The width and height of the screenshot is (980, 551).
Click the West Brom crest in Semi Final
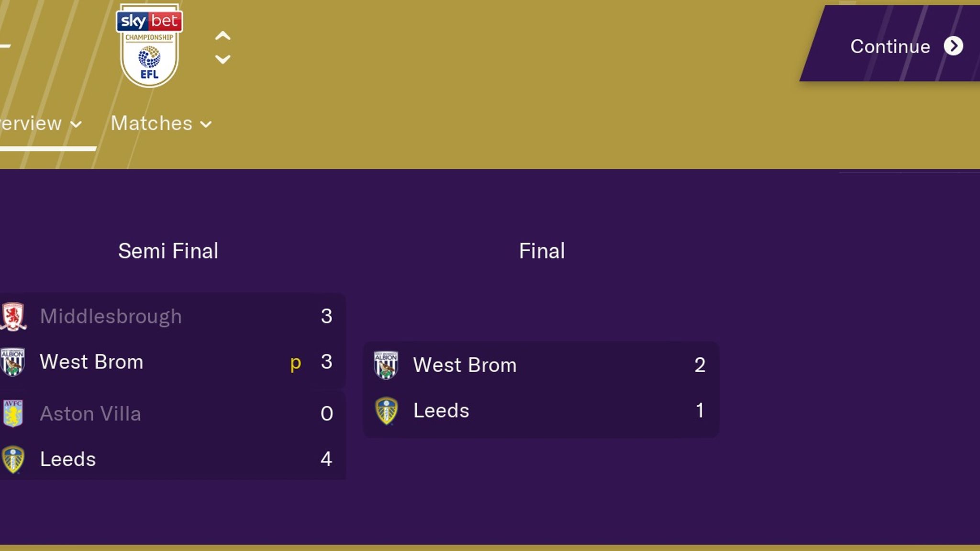[14, 361]
